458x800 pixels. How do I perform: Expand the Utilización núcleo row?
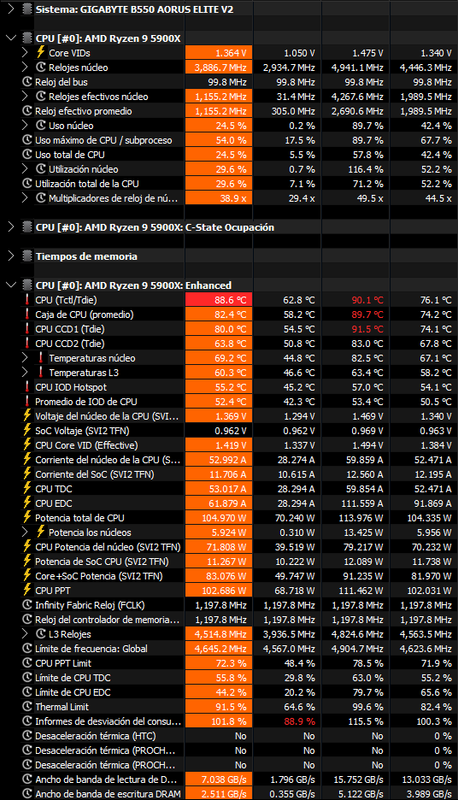[x=25, y=169]
